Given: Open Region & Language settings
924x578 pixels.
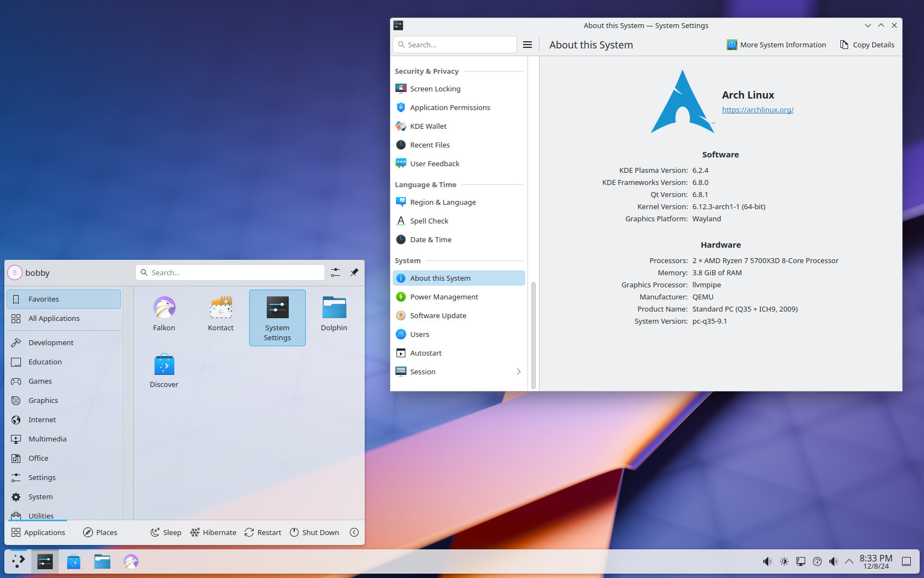Looking at the screenshot, I should tap(459, 202).
